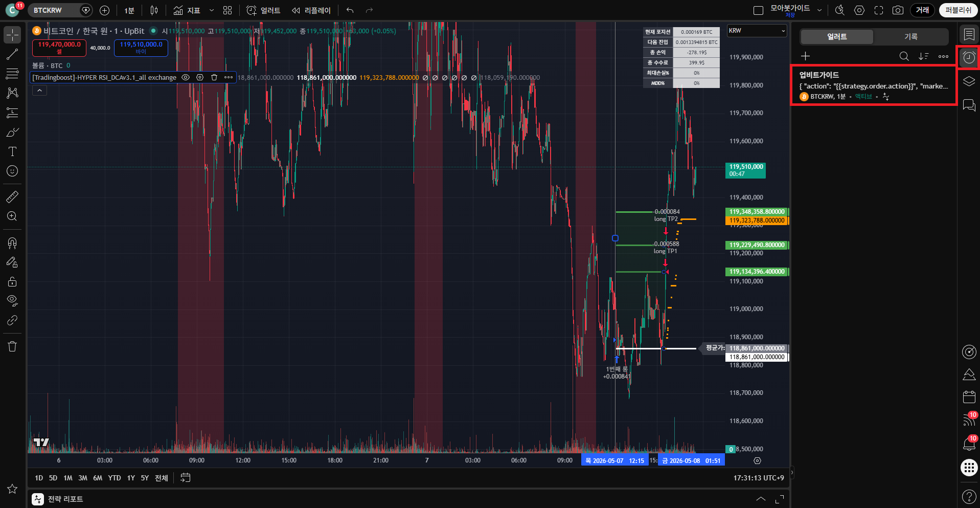The width and height of the screenshot is (980, 508).
Task: Open the favorites star toolbar
Action: tap(12, 489)
